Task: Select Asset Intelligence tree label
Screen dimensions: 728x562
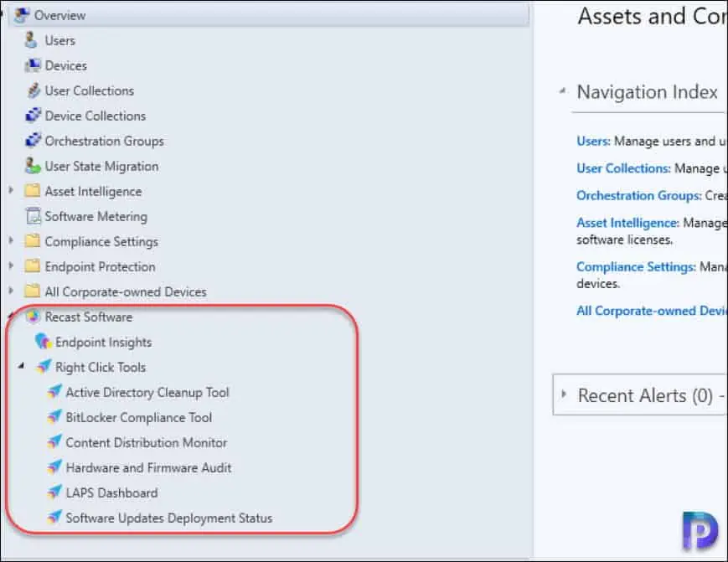Action: click(93, 191)
